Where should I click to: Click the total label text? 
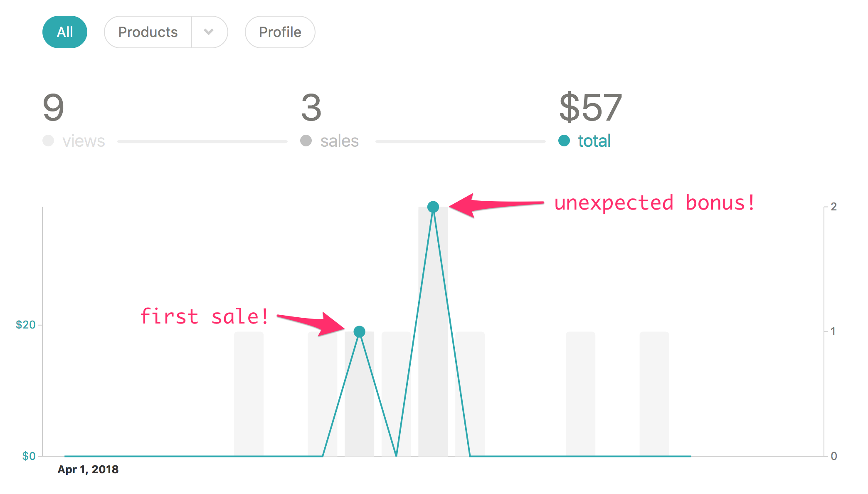594,141
